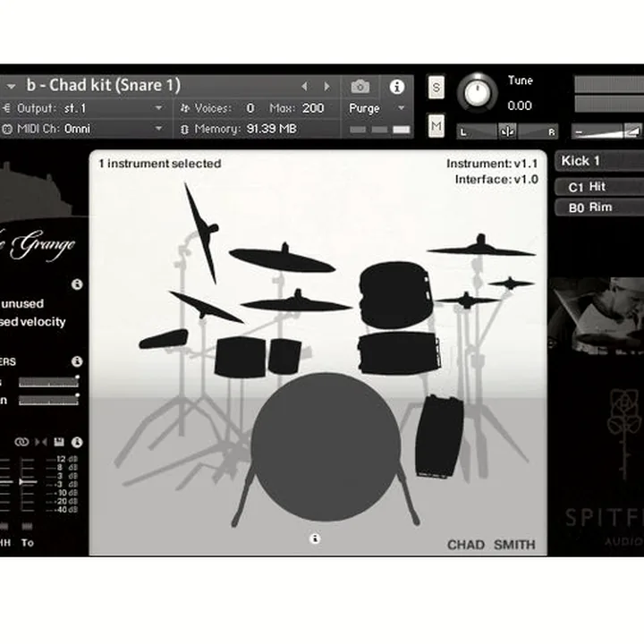Click the B0 Rim articulation
Viewport: 644px width, 644px height.
(599, 208)
